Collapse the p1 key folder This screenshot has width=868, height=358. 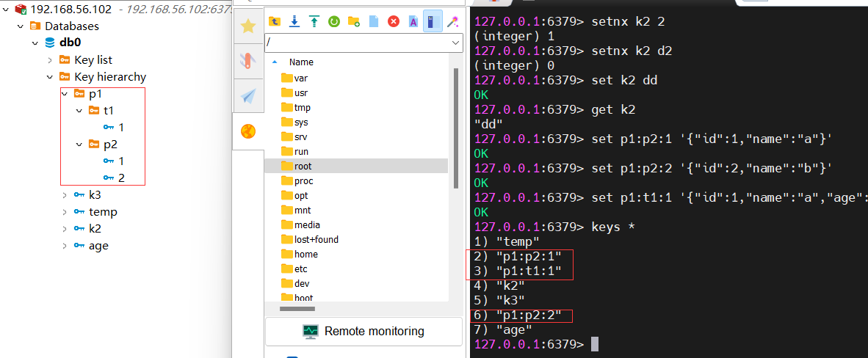(x=65, y=94)
